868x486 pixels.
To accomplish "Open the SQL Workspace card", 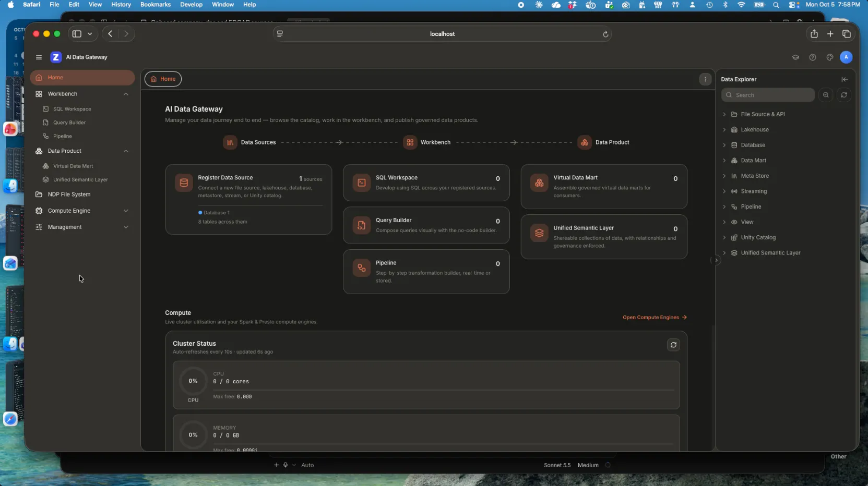I will pos(426,183).
